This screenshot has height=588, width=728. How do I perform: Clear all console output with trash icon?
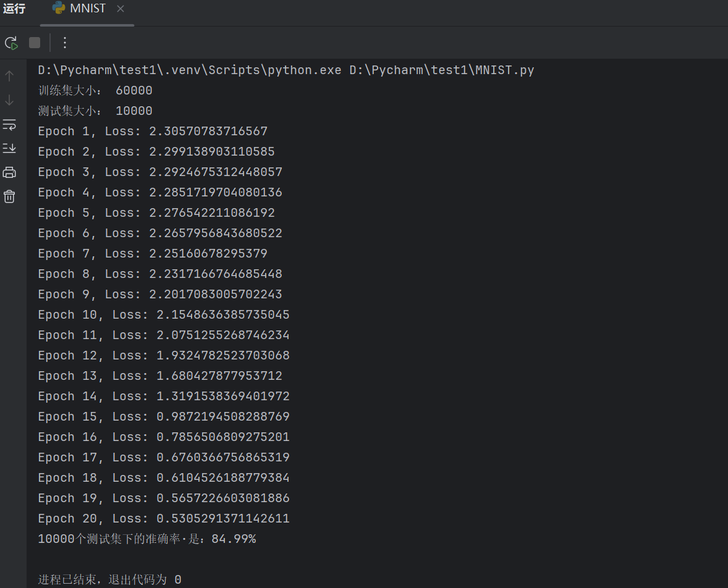pos(9,196)
